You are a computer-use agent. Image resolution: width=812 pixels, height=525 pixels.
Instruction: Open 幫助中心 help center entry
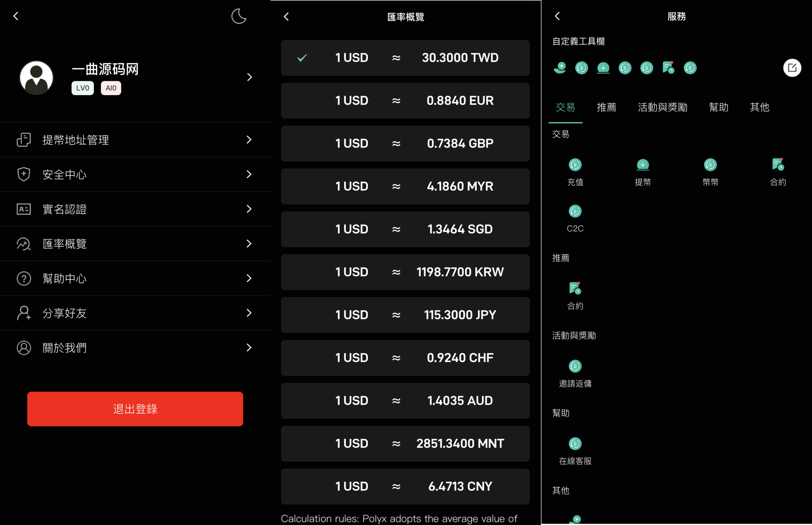135,278
